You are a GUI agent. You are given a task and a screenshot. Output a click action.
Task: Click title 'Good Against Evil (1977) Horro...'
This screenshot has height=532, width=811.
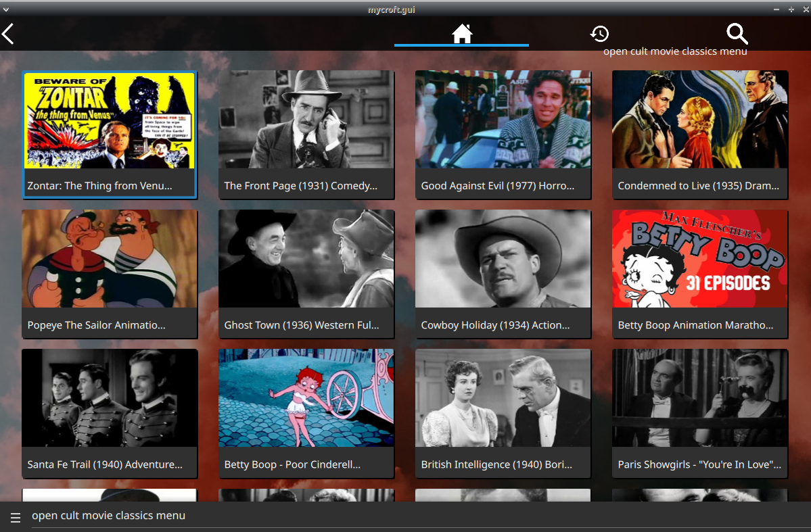coord(498,186)
